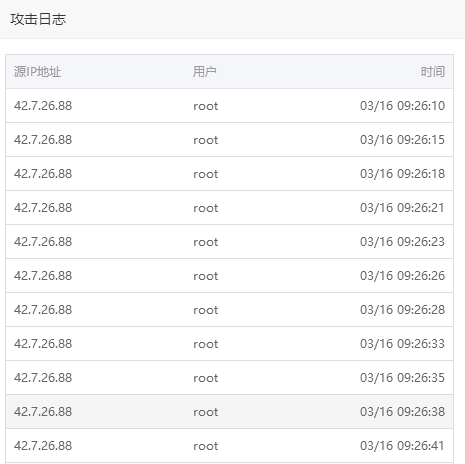Click the root user in the 09:26:23 row
The width and height of the screenshot is (465, 464).
coord(206,242)
